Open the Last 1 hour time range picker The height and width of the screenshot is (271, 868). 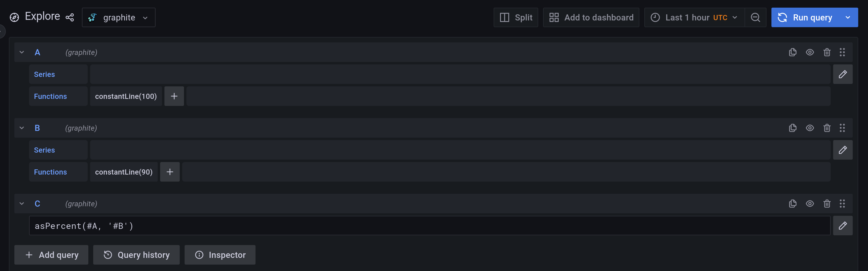coord(694,17)
